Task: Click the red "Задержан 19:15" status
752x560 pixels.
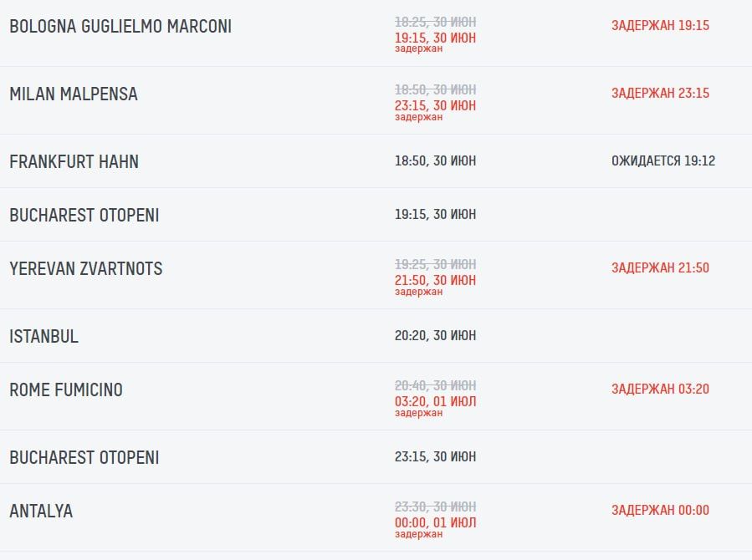Action: [660, 26]
